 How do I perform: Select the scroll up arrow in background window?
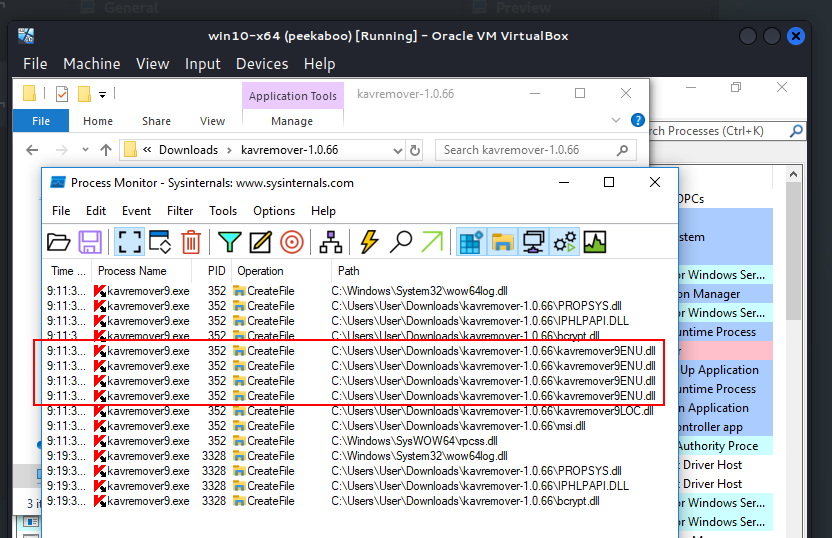[793, 174]
